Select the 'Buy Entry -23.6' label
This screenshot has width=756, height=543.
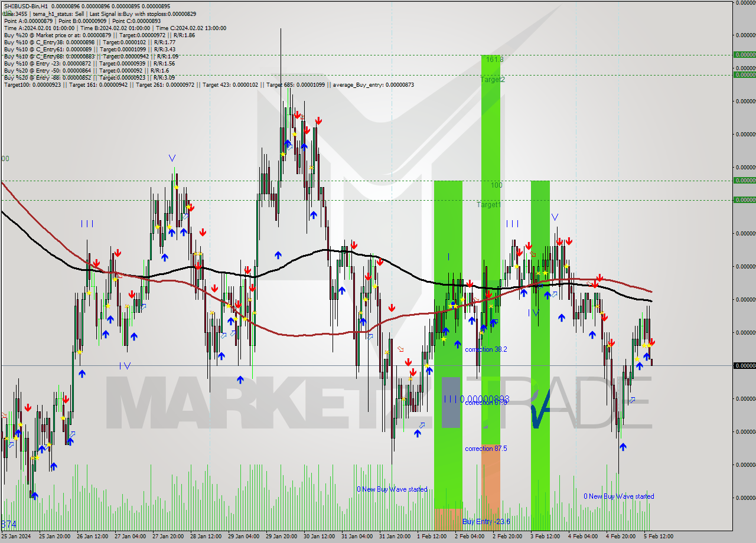tap(486, 522)
